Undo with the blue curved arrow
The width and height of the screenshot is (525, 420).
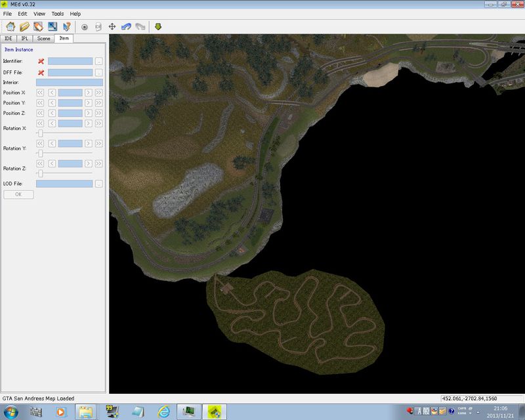[x=126, y=27]
